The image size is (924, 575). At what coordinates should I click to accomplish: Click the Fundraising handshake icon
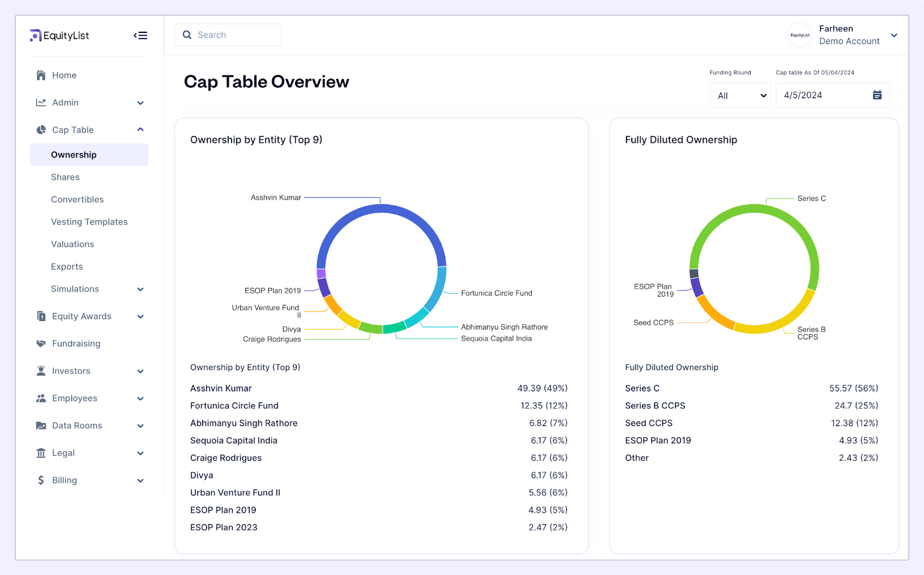[40, 343]
